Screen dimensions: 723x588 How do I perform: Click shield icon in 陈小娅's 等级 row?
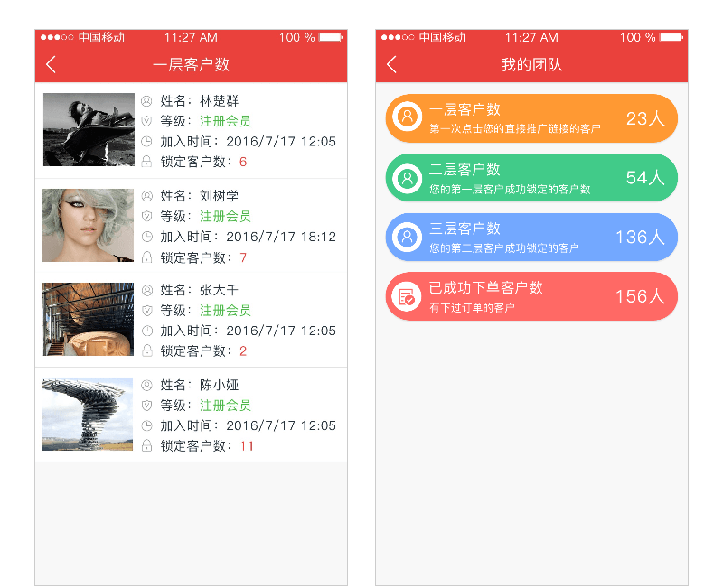pyautogui.click(x=146, y=406)
